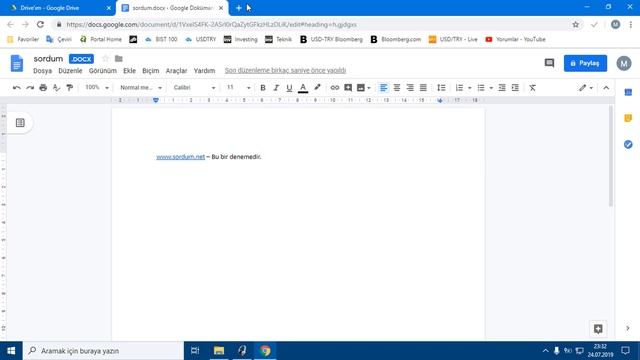640x360 pixels.
Task: Move document using folder icon
Action: [119, 59]
